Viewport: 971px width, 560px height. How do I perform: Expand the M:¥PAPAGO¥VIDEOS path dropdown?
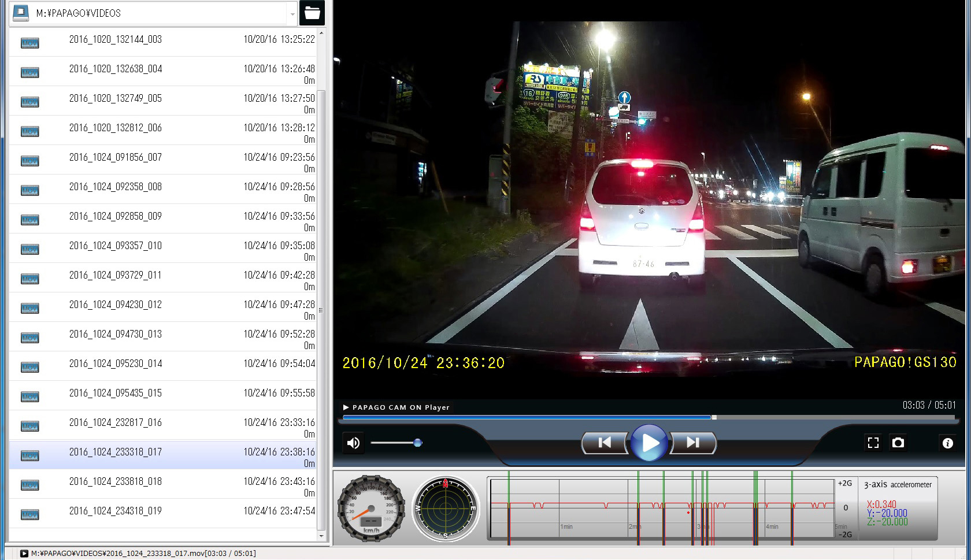(x=292, y=13)
